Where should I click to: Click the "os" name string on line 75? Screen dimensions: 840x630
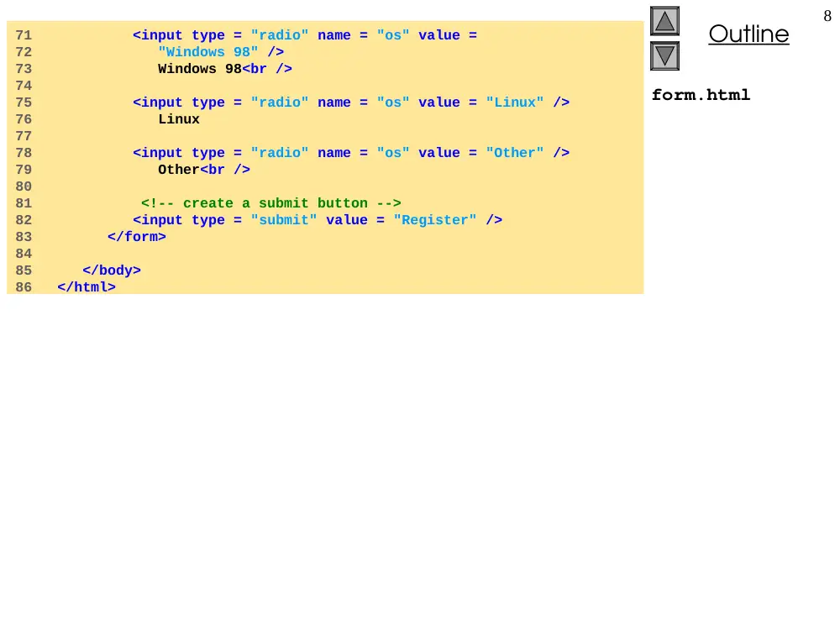[x=393, y=102]
